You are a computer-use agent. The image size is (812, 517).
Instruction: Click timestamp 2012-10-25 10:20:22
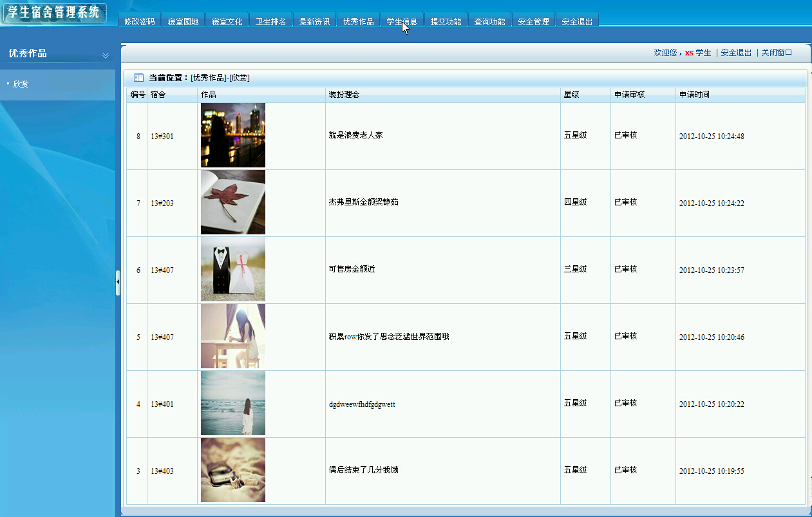(712, 404)
